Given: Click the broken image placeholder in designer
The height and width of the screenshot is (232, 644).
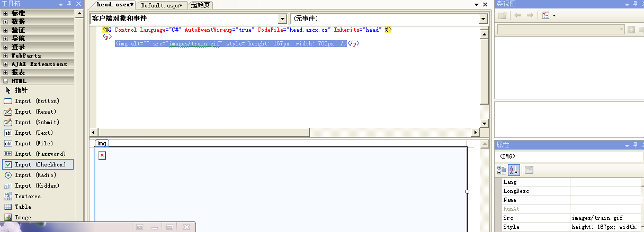Looking at the screenshot, I should 102,155.
